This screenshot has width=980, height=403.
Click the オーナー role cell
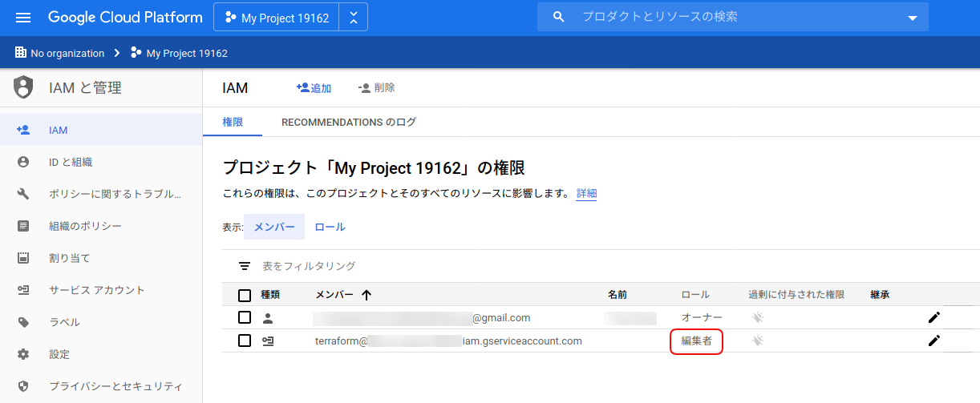[x=702, y=317]
